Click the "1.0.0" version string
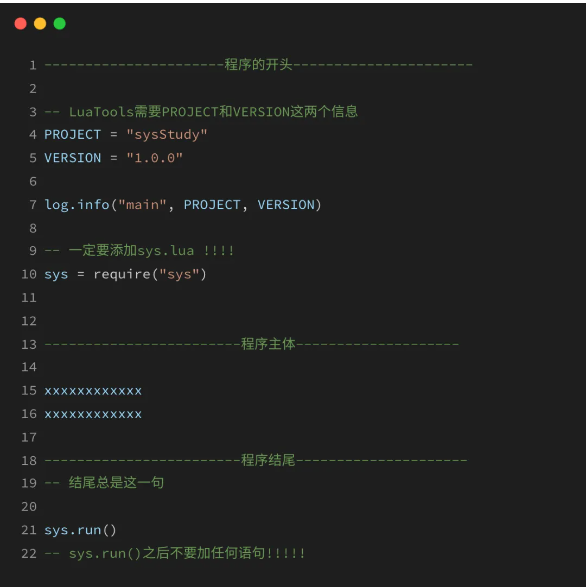Viewport: 586px width, 587px height. pyautogui.click(x=154, y=158)
